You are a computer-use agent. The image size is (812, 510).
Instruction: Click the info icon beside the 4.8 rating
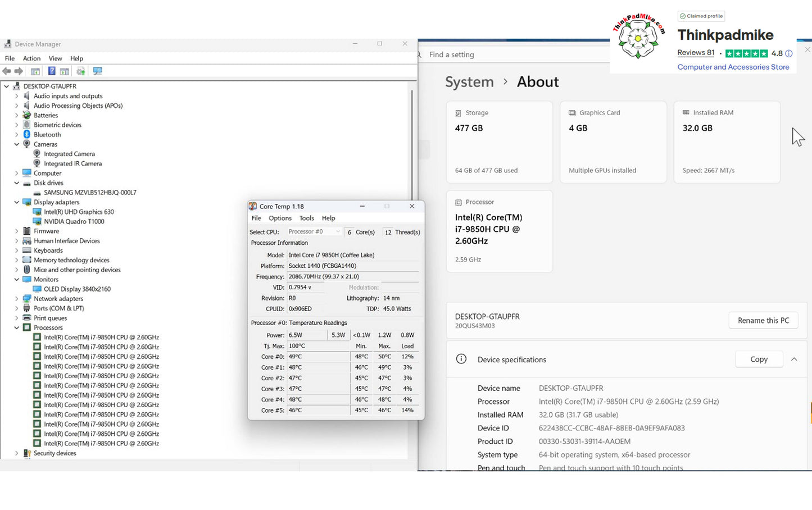click(788, 53)
